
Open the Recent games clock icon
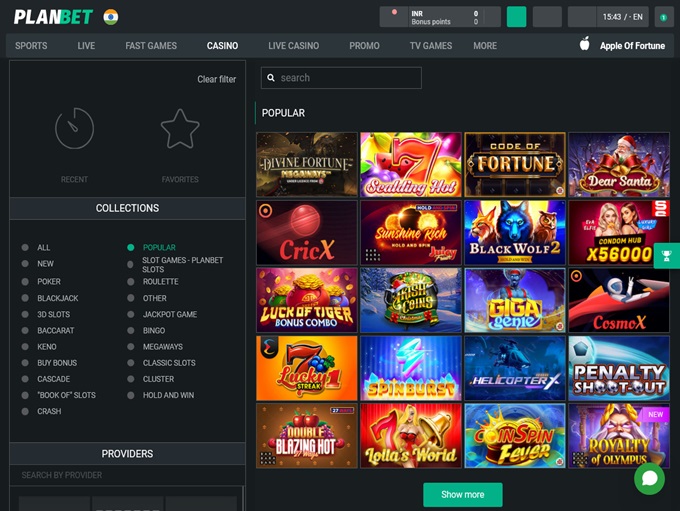[74, 128]
